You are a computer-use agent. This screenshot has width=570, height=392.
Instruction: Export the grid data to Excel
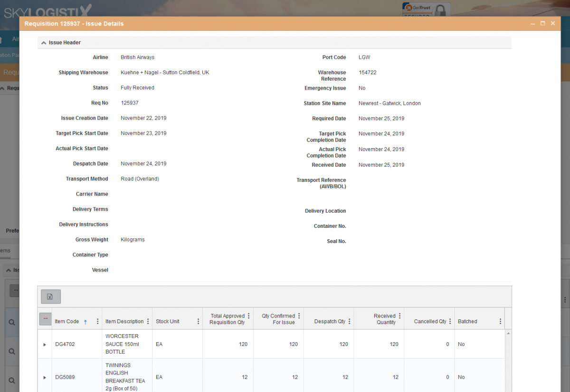tap(50, 296)
